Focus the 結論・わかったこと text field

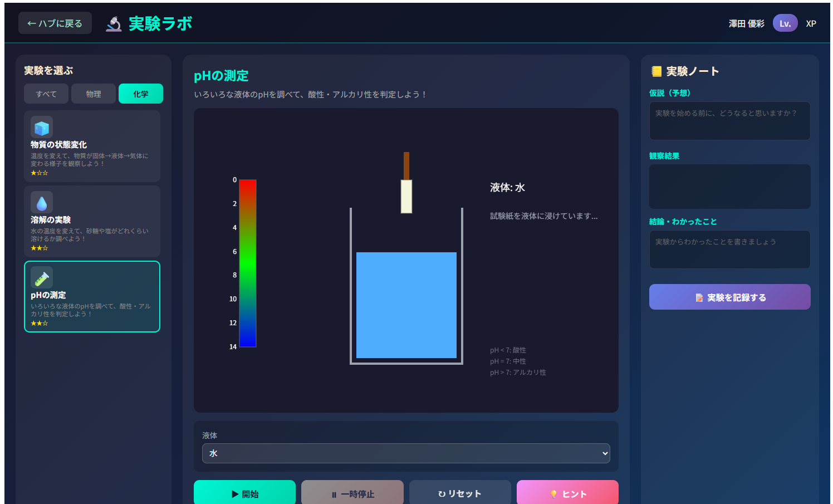(x=730, y=249)
